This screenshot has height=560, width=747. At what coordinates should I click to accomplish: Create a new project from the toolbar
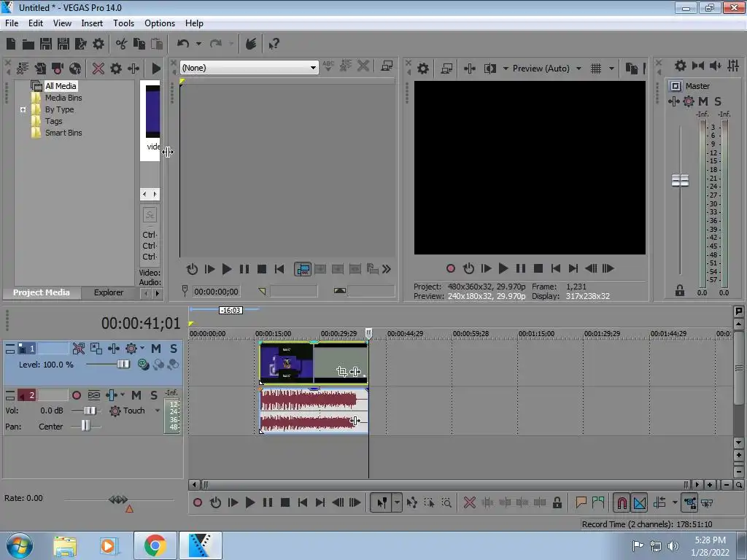point(11,44)
